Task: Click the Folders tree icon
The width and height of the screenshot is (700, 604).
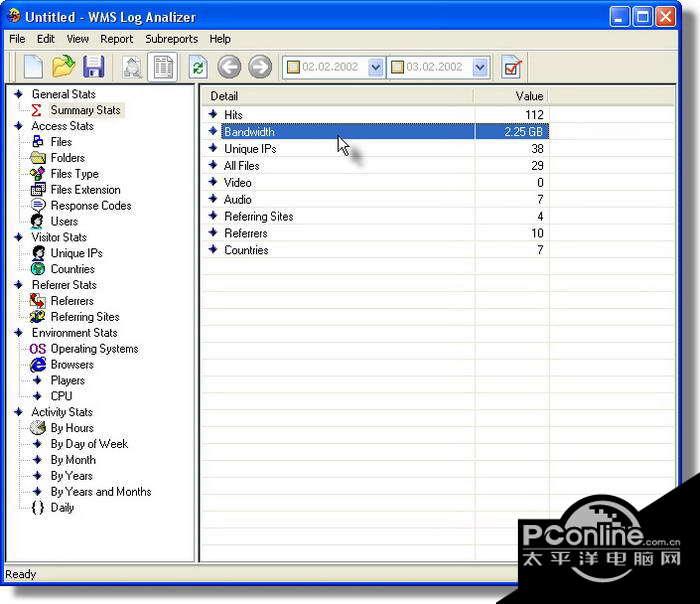Action: (x=38, y=157)
